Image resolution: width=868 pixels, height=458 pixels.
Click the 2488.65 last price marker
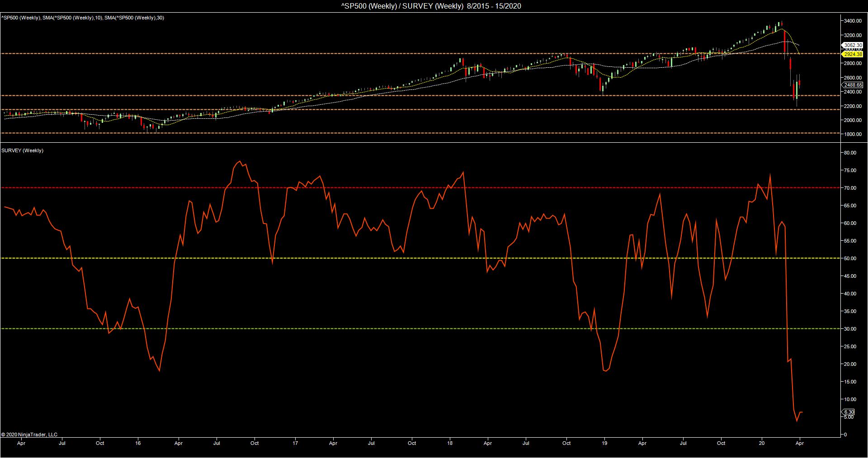click(853, 85)
